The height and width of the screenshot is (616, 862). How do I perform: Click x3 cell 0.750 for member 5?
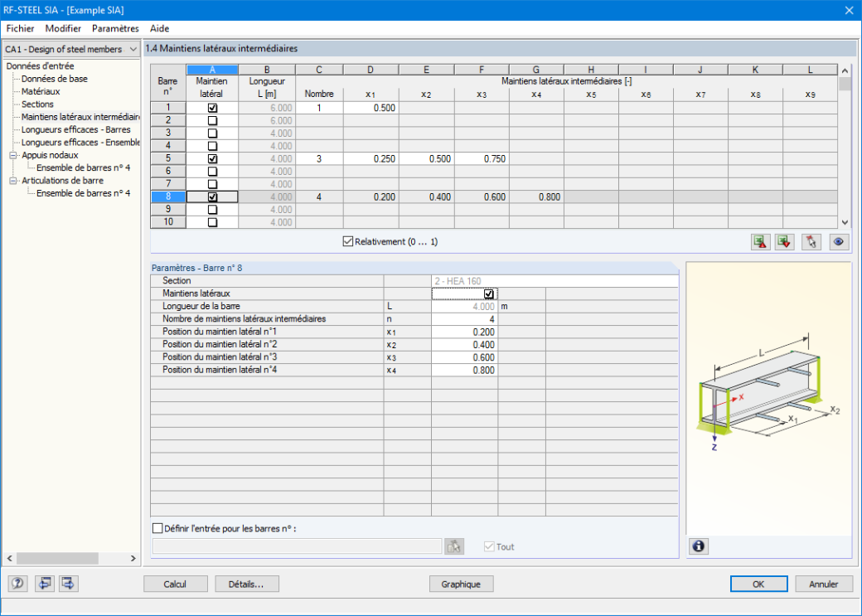tap(482, 158)
